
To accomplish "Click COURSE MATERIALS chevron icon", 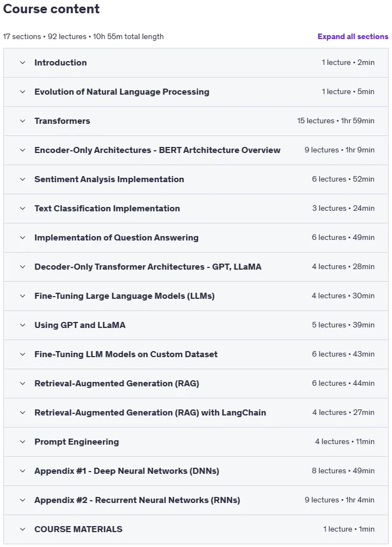I will (x=23, y=529).
